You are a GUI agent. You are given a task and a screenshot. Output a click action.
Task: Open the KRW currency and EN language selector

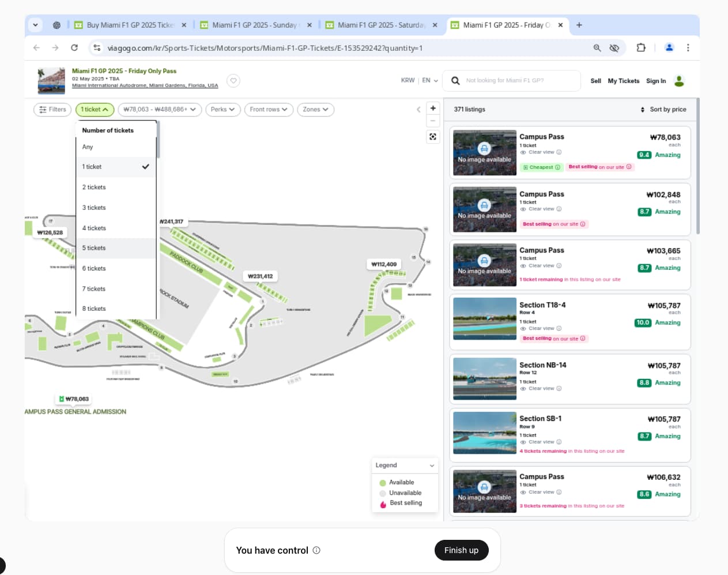(420, 81)
